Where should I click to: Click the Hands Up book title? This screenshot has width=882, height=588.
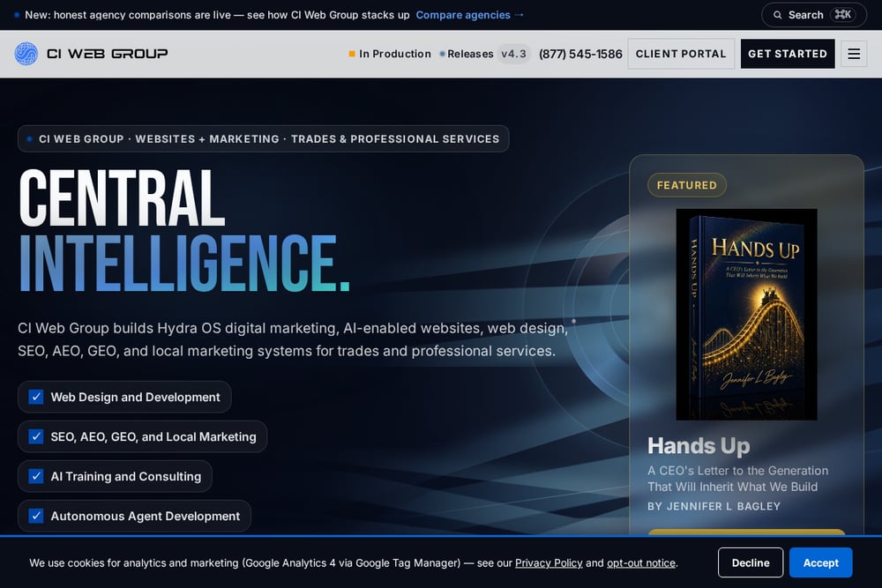pyautogui.click(x=699, y=446)
